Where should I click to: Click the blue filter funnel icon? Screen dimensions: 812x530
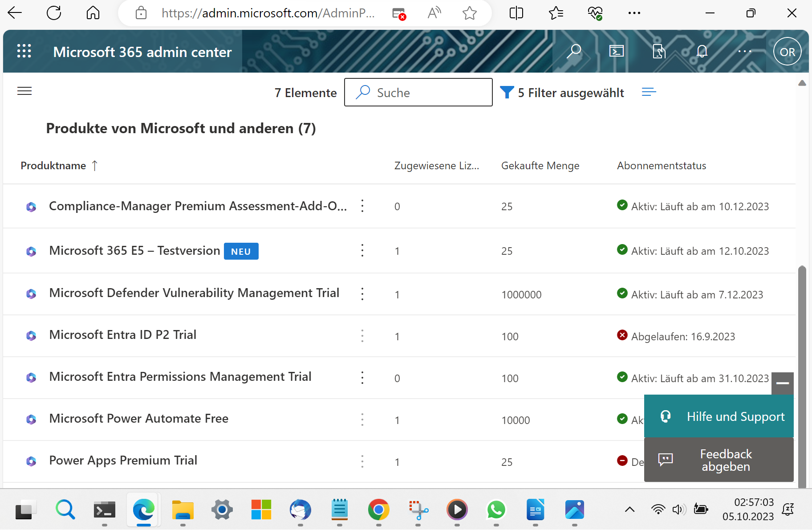(507, 92)
